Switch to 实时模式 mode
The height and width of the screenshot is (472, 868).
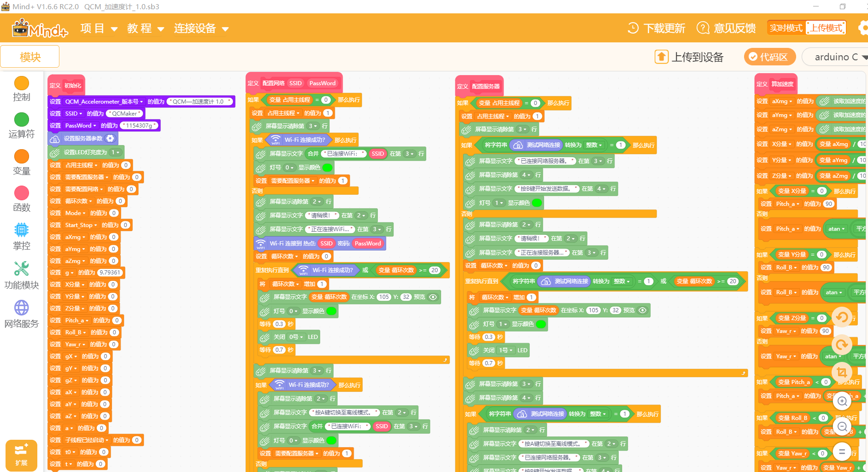[786, 28]
